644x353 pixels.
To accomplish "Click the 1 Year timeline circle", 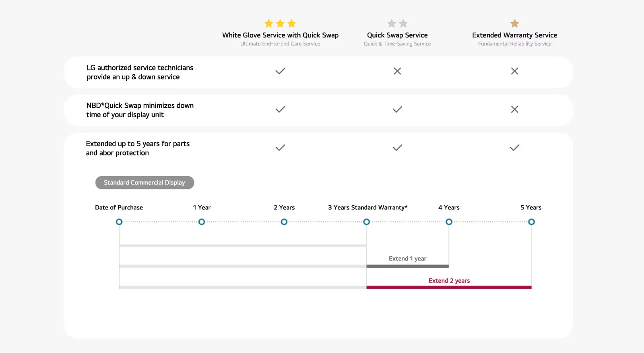I will coord(202,222).
